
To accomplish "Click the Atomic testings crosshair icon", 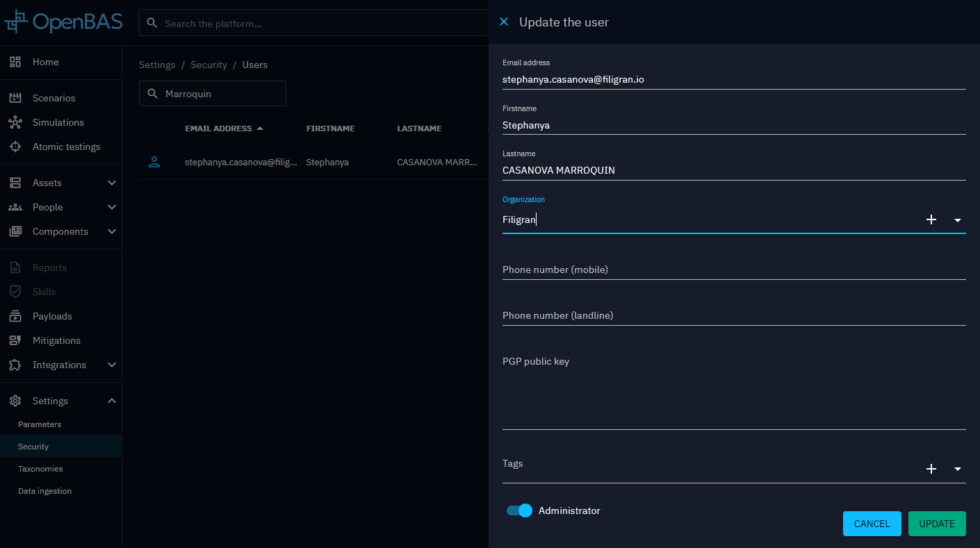I will (15, 147).
